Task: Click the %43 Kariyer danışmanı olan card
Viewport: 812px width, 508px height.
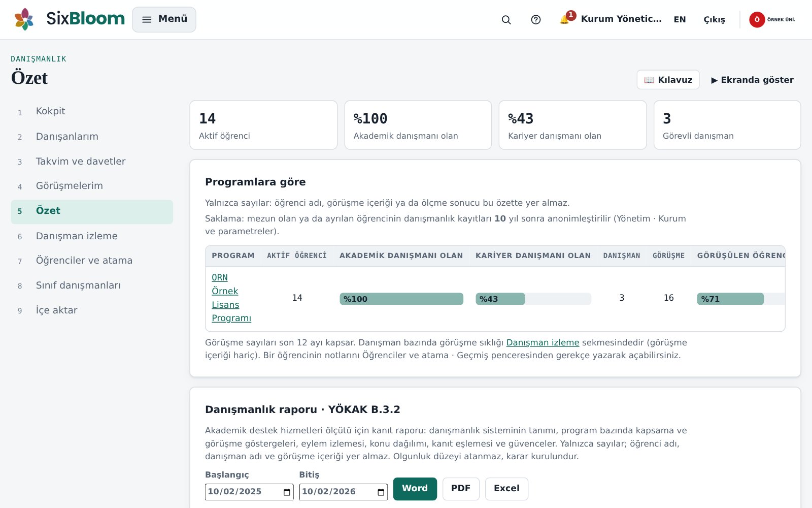Action: (x=572, y=125)
